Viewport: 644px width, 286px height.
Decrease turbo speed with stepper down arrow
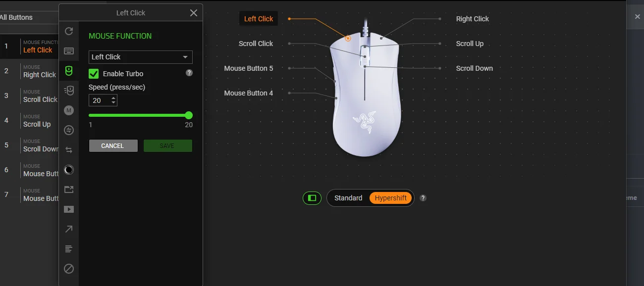(114, 103)
